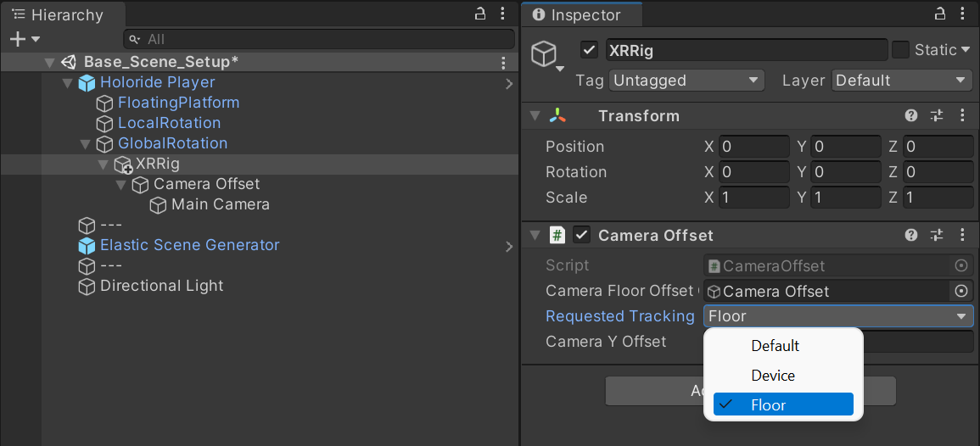Open the Layer dropdown showing Default
The image size is (980, 446).
tap(902, 81)
